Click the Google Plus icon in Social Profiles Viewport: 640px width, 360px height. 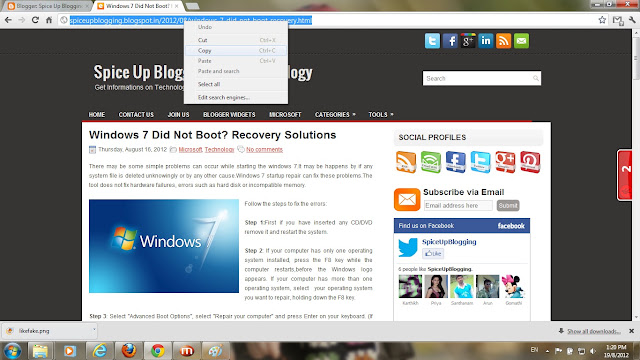click(x=505, y=162)
